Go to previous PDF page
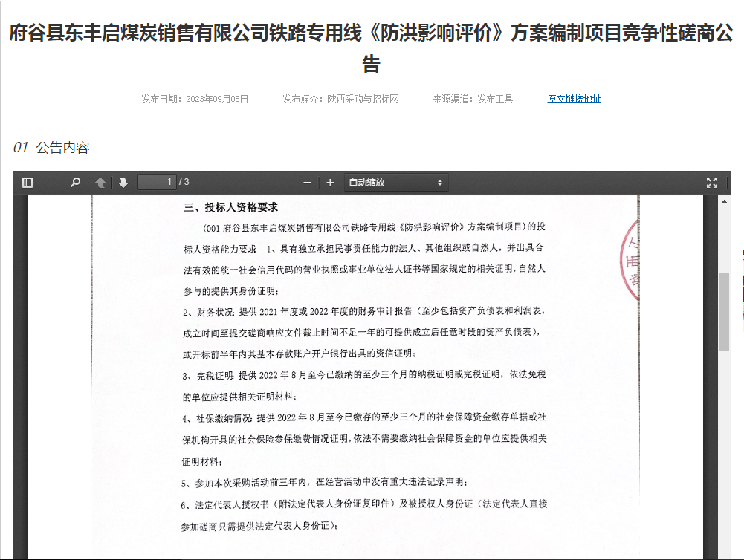Viewport: 744px width, 560px height. point(100,183)
